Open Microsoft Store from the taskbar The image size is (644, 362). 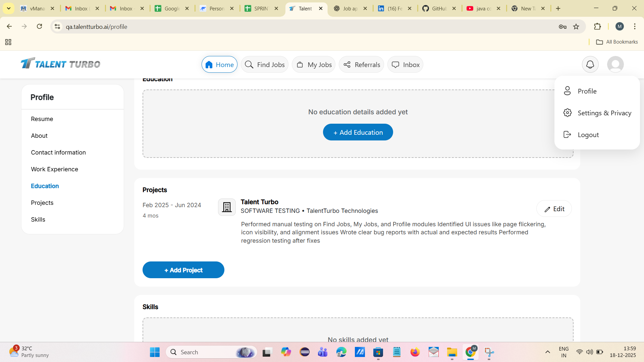click(x=378, y=352)
